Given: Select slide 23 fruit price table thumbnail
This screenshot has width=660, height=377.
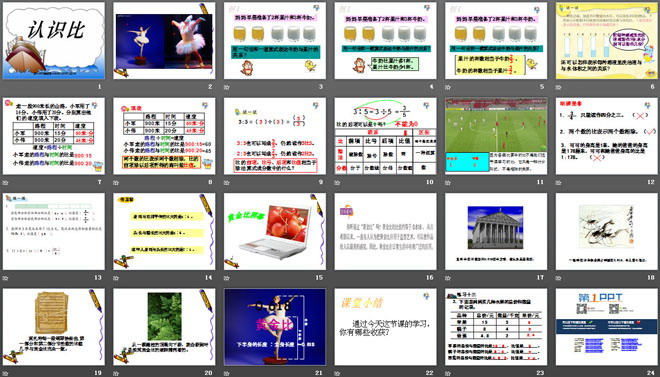Looking at the screenshot, I should (496, 327).
